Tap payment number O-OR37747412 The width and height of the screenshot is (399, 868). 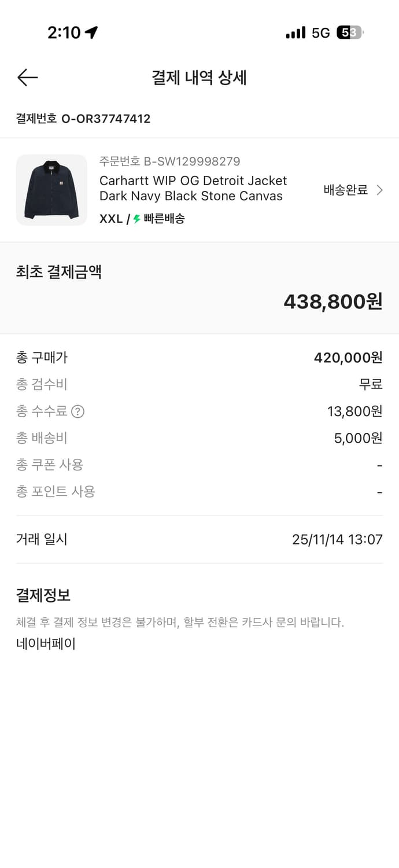click(x=83, y=119)
